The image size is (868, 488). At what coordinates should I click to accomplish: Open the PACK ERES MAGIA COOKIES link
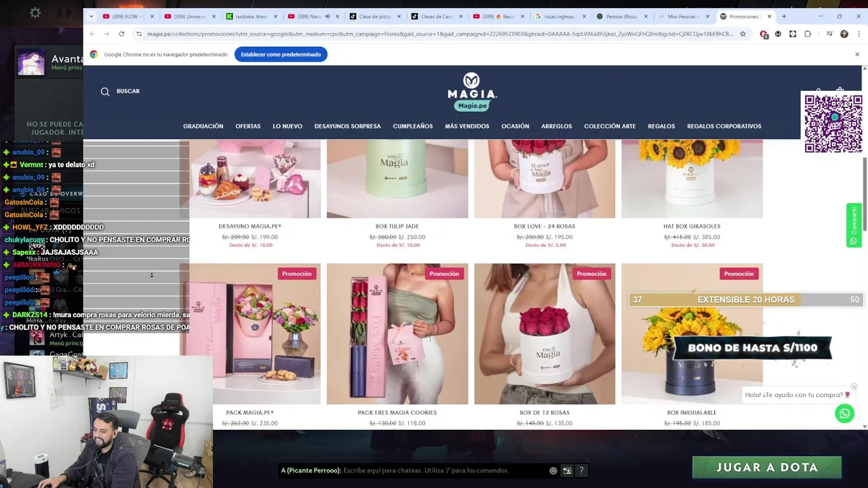point(397,412)
